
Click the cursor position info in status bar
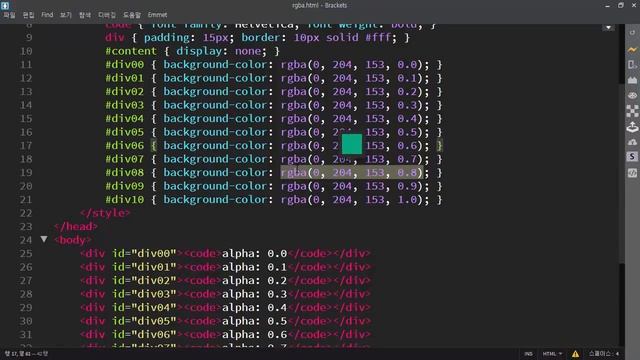pyautogui.click(x=26, y=353)
